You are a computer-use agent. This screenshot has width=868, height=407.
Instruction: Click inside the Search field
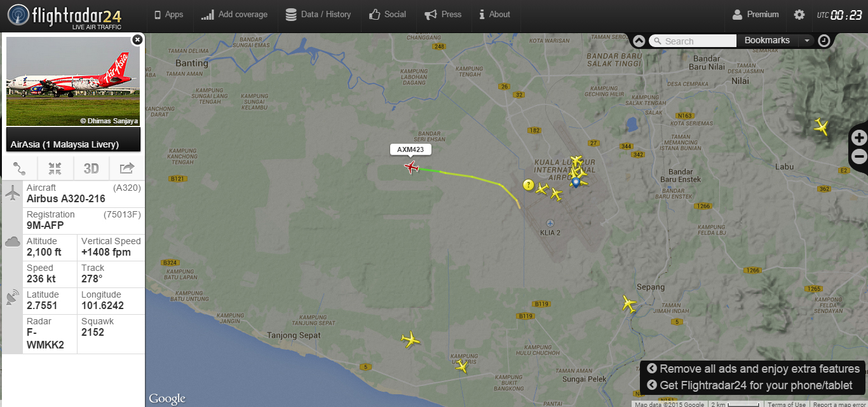[x=693, y=41]
